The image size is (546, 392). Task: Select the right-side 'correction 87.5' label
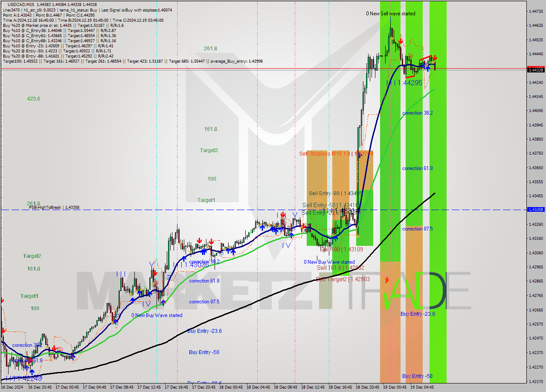(x=417, y=229)
